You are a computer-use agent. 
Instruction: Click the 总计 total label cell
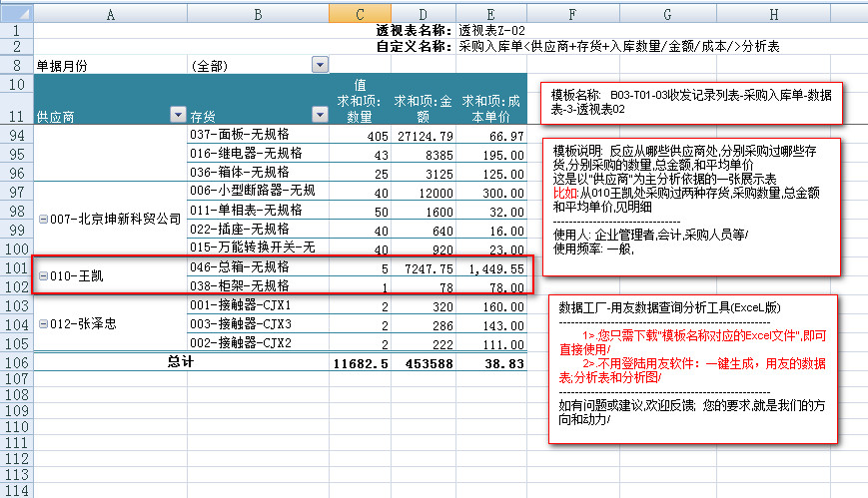tap(180, 363)
